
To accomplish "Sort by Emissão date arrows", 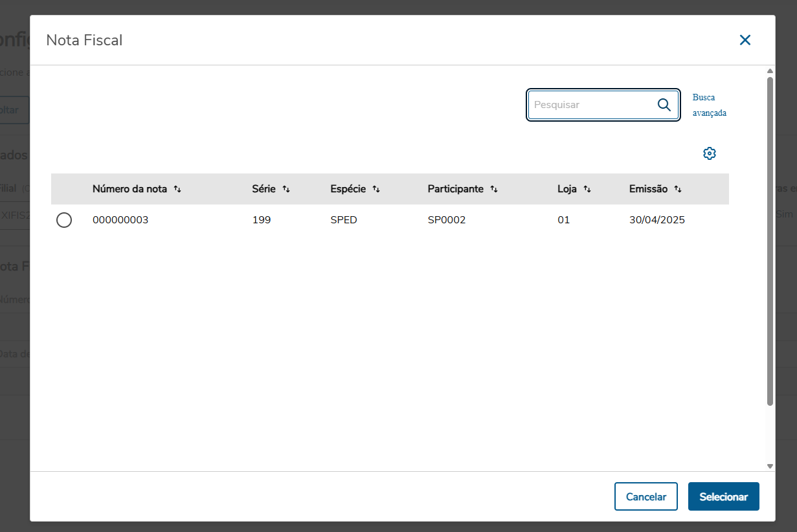I will [678, 190].
